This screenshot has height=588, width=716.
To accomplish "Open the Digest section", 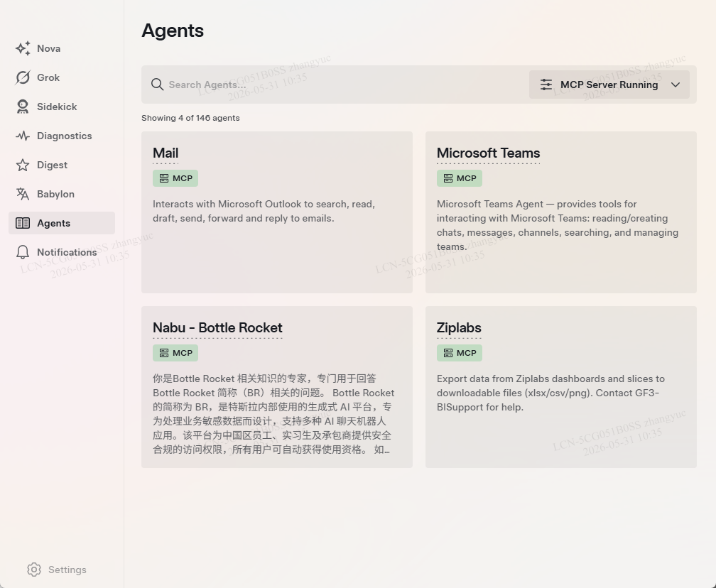I will [62, 165].
